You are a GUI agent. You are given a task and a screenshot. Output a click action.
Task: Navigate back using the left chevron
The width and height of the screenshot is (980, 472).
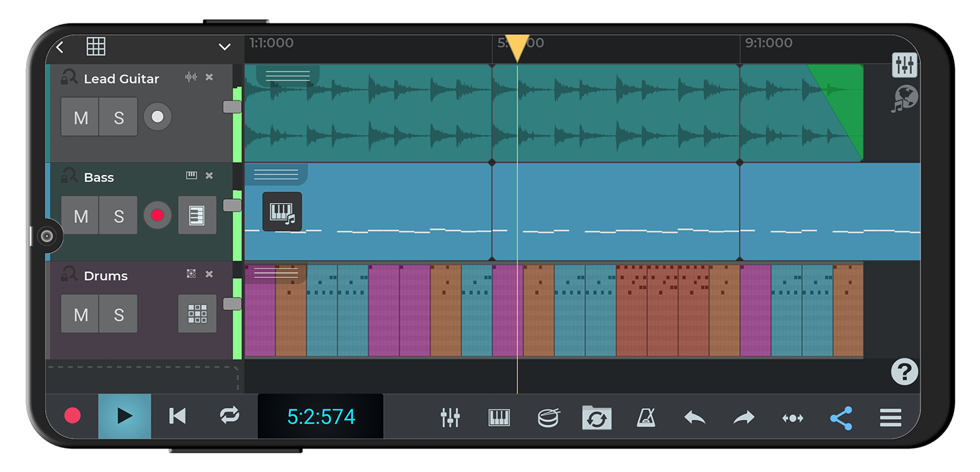click(59, 47)
